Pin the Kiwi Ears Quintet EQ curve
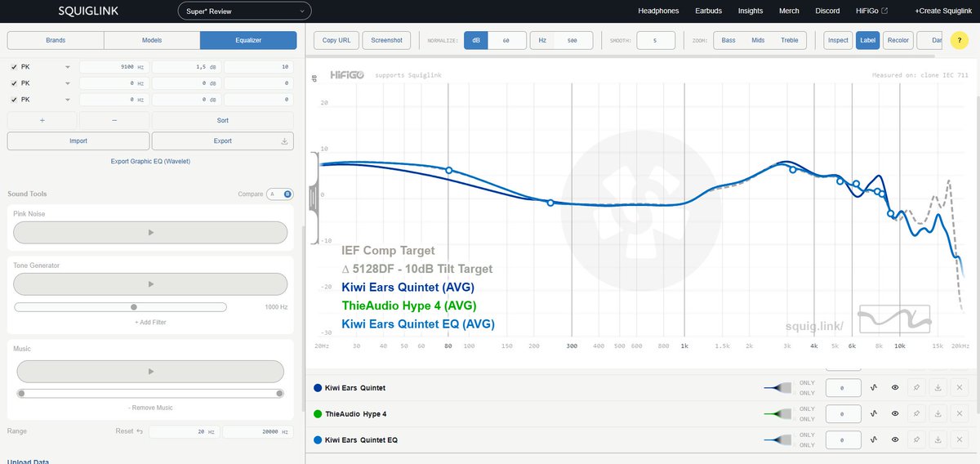This screenshot has height=464, width=980. pos(917,440)
